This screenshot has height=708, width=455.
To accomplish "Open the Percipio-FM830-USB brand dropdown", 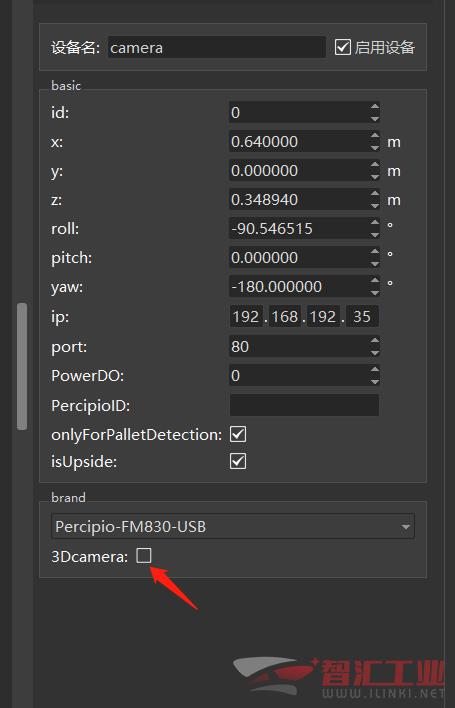I will (233, 526).
